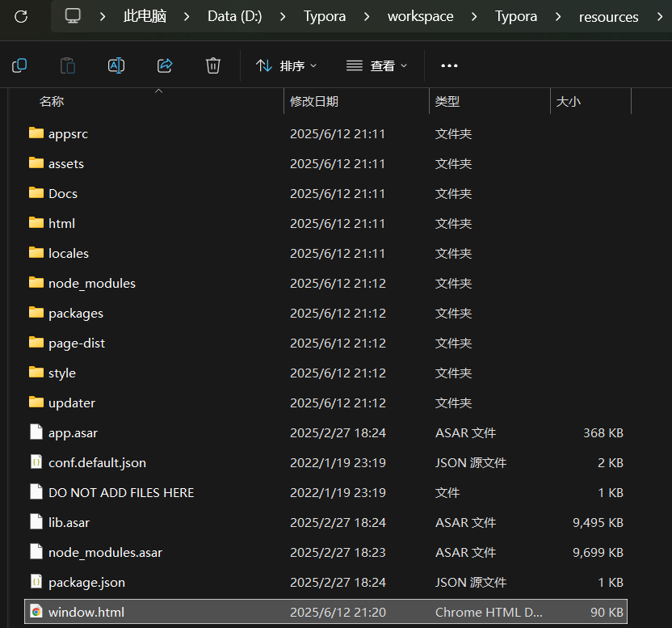Image resolution: width=672 pixels, height=628 pixels.
Task: Go to resources in address bar
Action: coord(608,17)
